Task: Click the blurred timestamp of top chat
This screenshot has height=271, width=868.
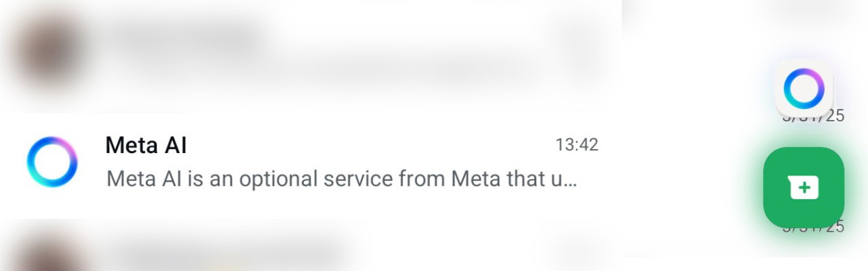Action: point(576,37)
